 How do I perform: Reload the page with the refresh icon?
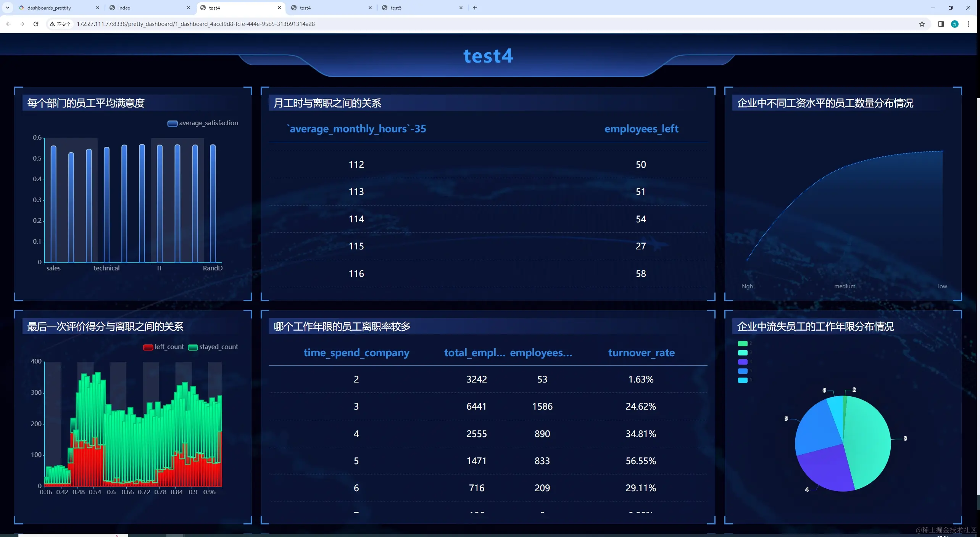pyautogui.click(x=36, y=24)
